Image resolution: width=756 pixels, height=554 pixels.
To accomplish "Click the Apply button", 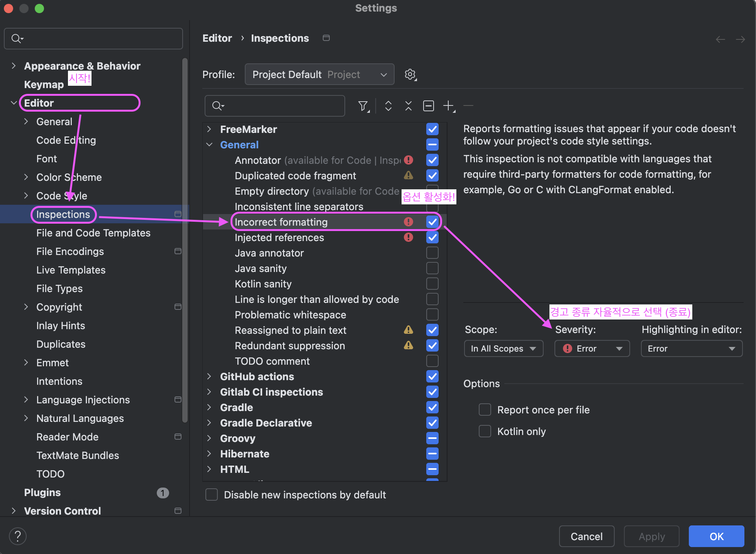I will (x=651, y=536).
